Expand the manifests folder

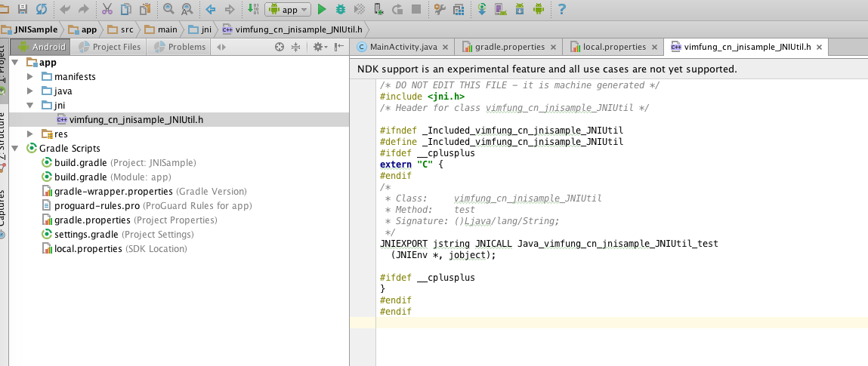pos(30,77)
